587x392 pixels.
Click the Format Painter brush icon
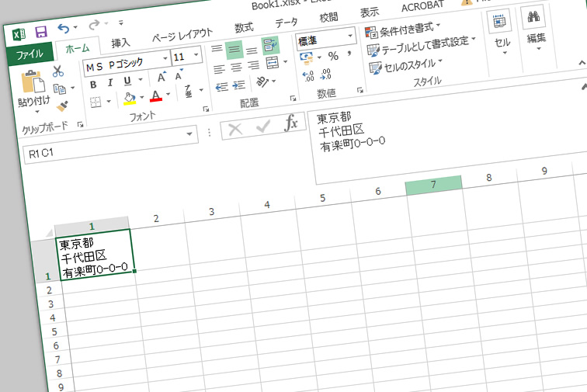[62, 105]
